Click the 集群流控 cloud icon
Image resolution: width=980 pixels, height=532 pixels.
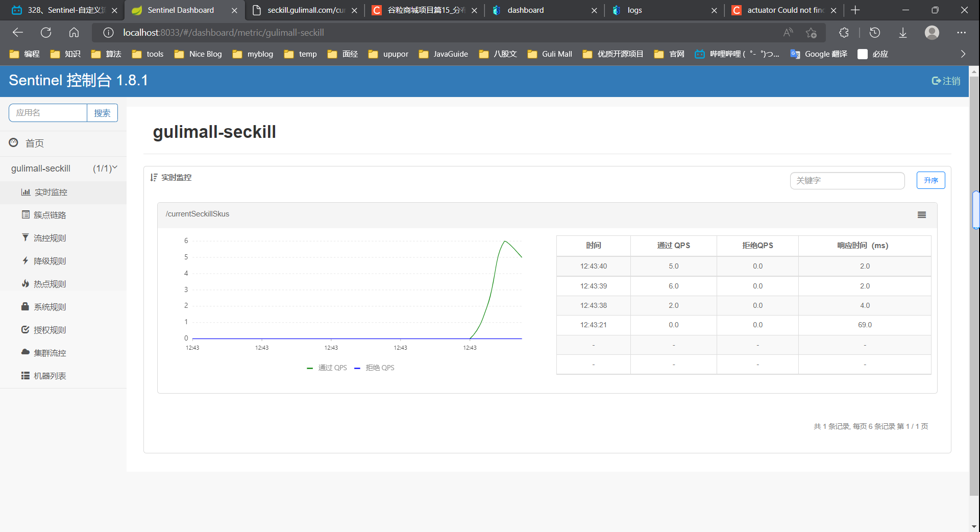coord(26,352)
